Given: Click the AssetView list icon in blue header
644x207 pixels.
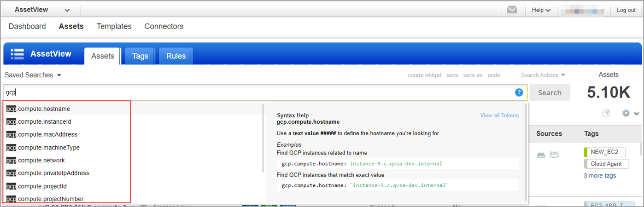Looking at the screenshot, I should point(17,54).
